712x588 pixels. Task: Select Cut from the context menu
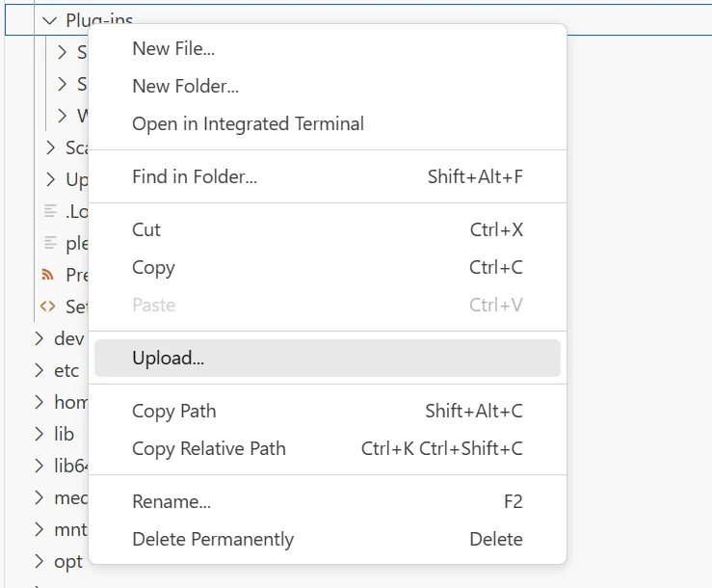tap(146, 230)
